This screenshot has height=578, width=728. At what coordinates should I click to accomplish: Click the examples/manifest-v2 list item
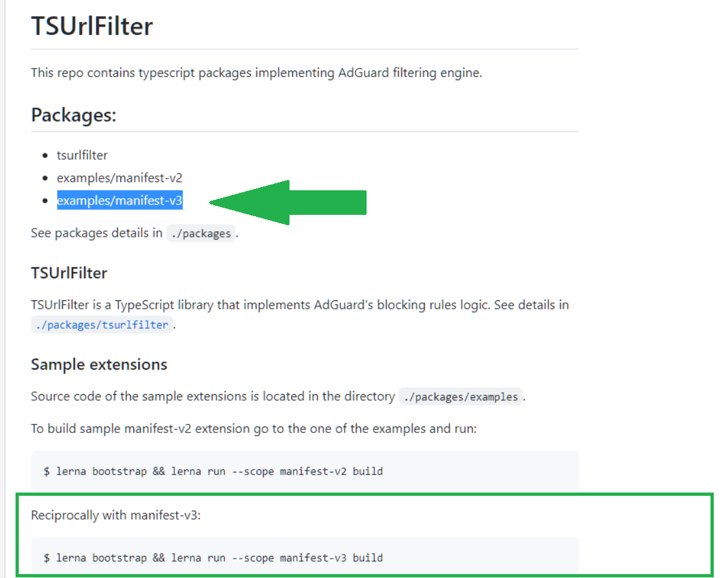click(x=115, y=177)
